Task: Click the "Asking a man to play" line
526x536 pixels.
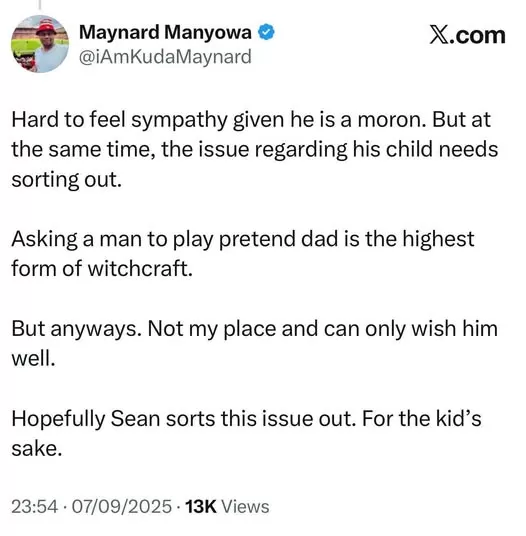Action: [x=112, y=239]
